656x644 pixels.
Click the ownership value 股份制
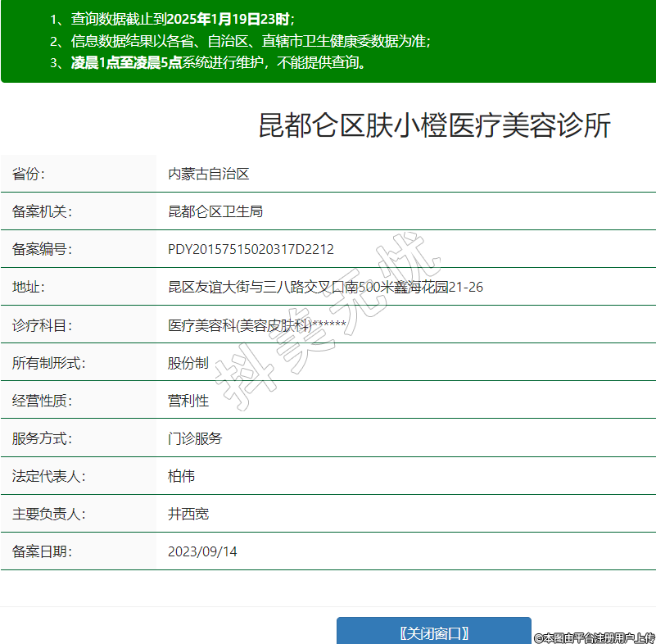coord(188,363)
